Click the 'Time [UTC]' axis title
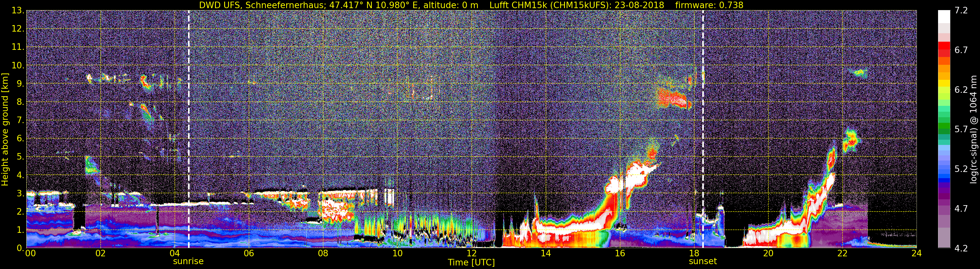Image resolution: width=980 pixels, height=269 pixels. tap(471, 262)
